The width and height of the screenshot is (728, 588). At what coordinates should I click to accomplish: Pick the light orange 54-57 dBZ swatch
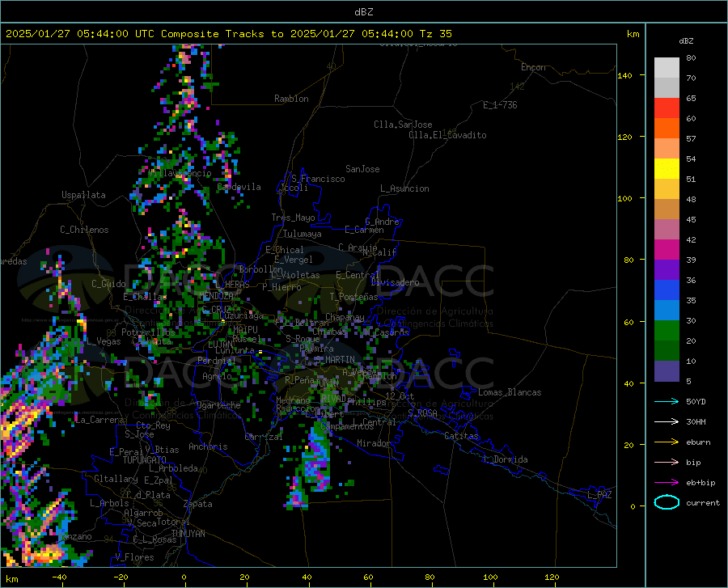tap(667, 149)
